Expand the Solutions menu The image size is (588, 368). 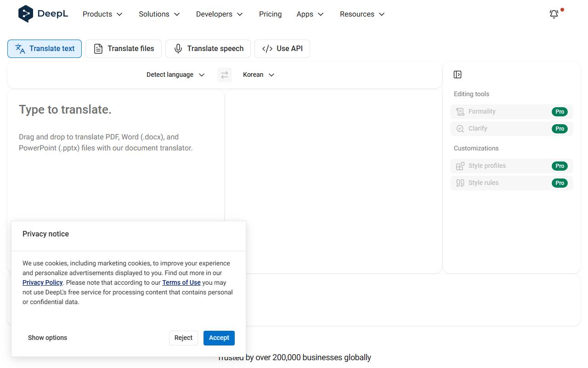coord(159,14)
